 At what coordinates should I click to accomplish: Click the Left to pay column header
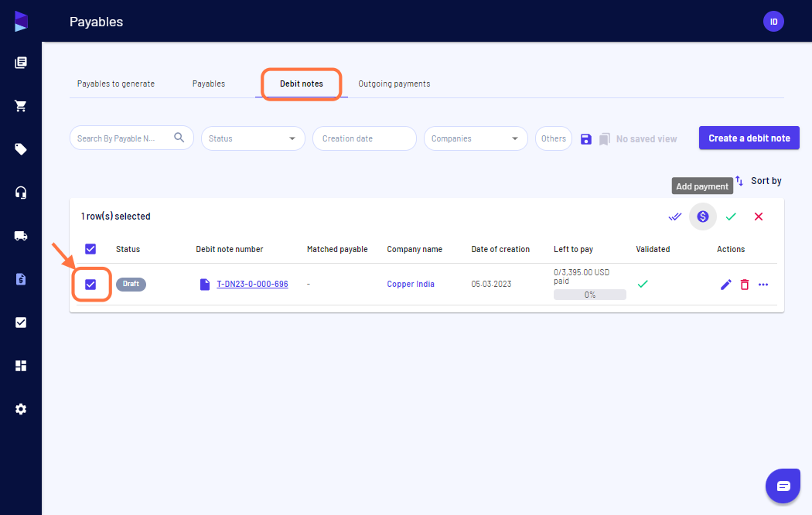pyautogui.click(x=573, y=249)
